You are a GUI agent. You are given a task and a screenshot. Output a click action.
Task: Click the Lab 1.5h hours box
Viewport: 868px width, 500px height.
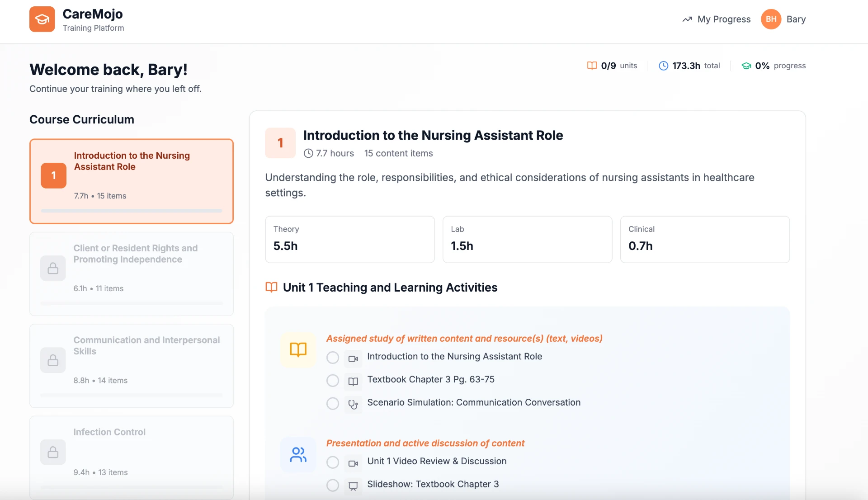pos(527,239)
